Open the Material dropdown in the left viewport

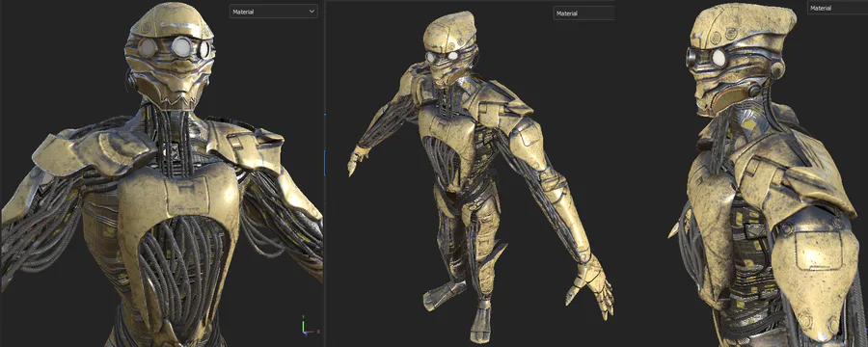(x=274, y=11)
